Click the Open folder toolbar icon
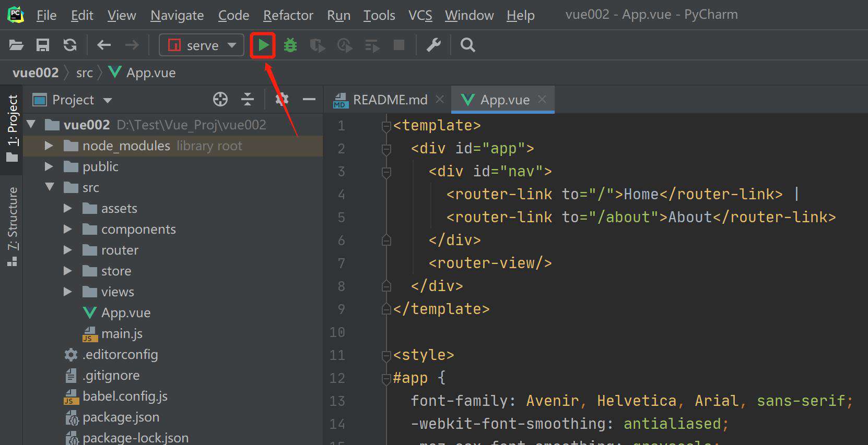Screen dimensions: 868x445 pyautogui.click(x=16, y=45)
